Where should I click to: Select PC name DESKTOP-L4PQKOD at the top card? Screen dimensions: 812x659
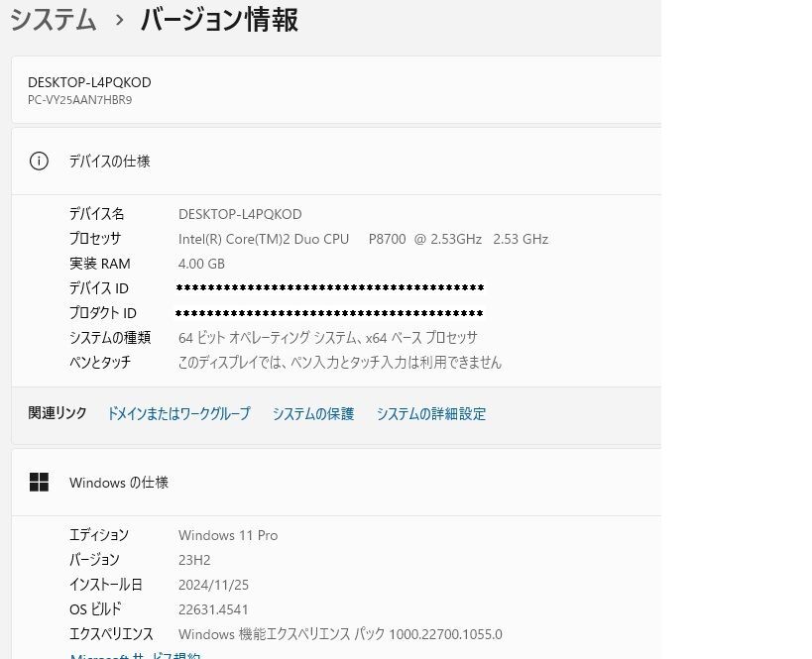point(89,82)
